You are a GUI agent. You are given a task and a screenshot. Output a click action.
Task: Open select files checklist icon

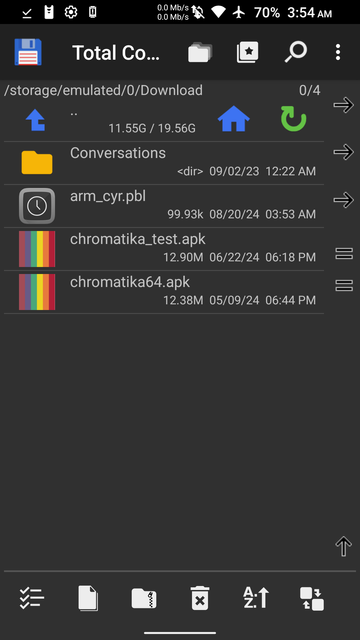pyautogui.click(x=32, y=598)
